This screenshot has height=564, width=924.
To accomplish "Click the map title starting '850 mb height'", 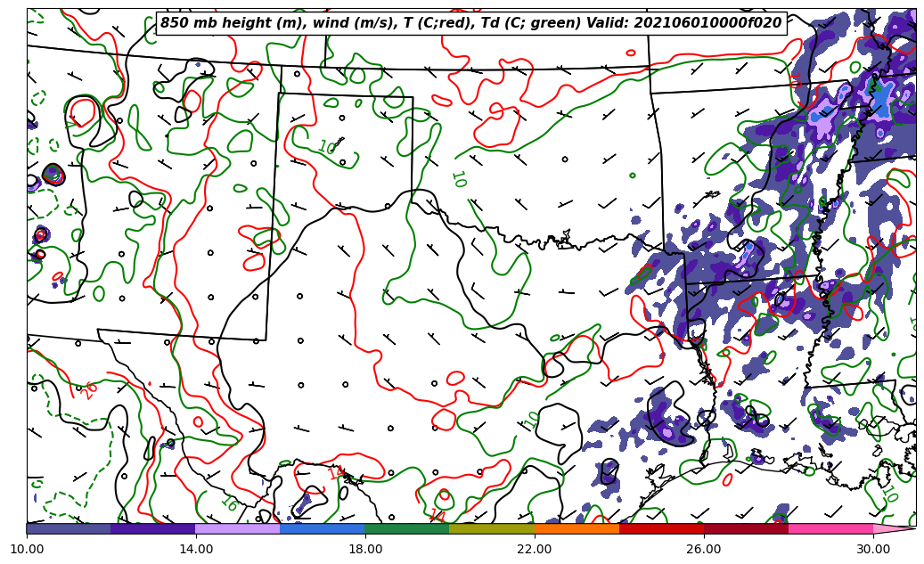I will tap(470, 23).
